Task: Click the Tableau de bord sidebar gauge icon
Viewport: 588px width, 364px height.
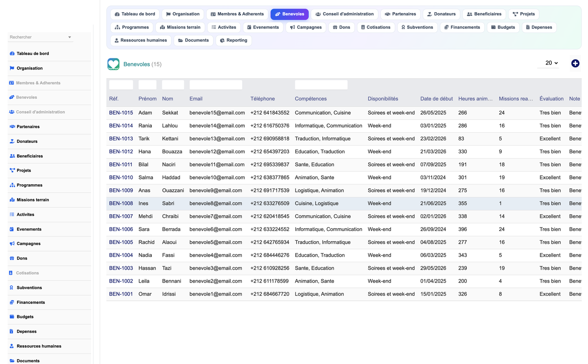Action: click(12, 54)
